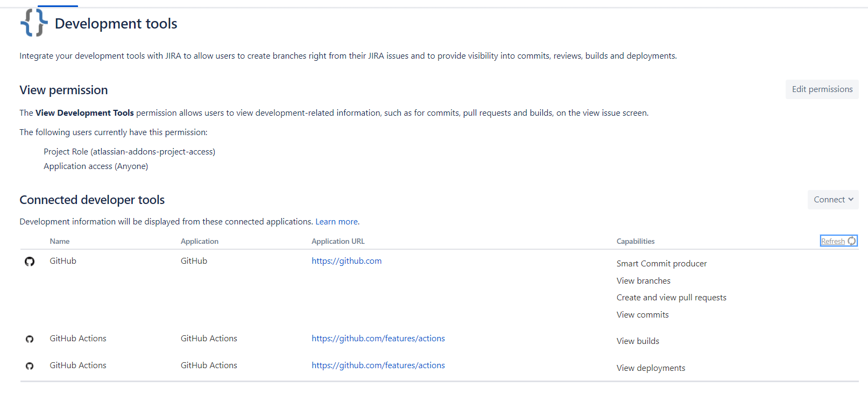868x401 pixels.
Task: Click the View commits capability
Action: (643, 315)
